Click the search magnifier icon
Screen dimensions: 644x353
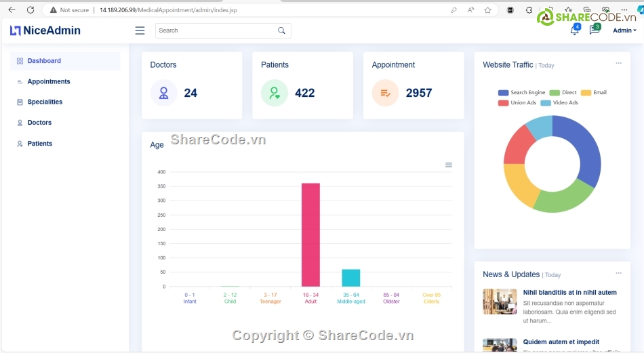pyautogui.click(x=281, y=30)
